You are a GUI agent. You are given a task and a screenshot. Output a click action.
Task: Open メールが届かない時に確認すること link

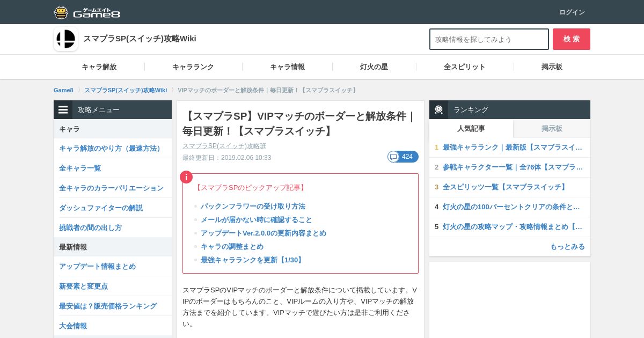click(x=256, y=220)
